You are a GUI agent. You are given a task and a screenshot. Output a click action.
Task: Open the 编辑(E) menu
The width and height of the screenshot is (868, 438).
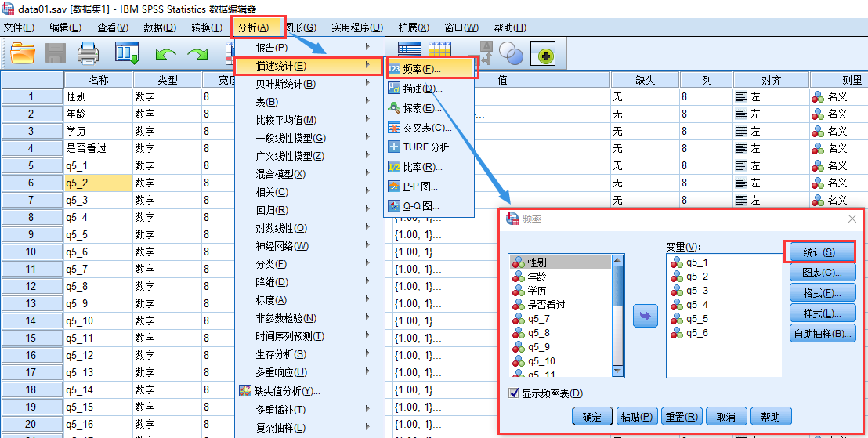(65, 27)
